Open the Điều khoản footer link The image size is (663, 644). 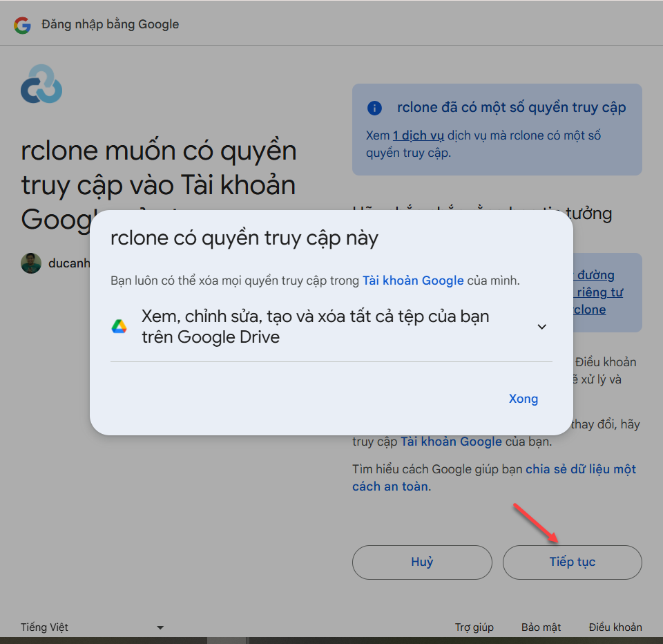pos(615,627)
